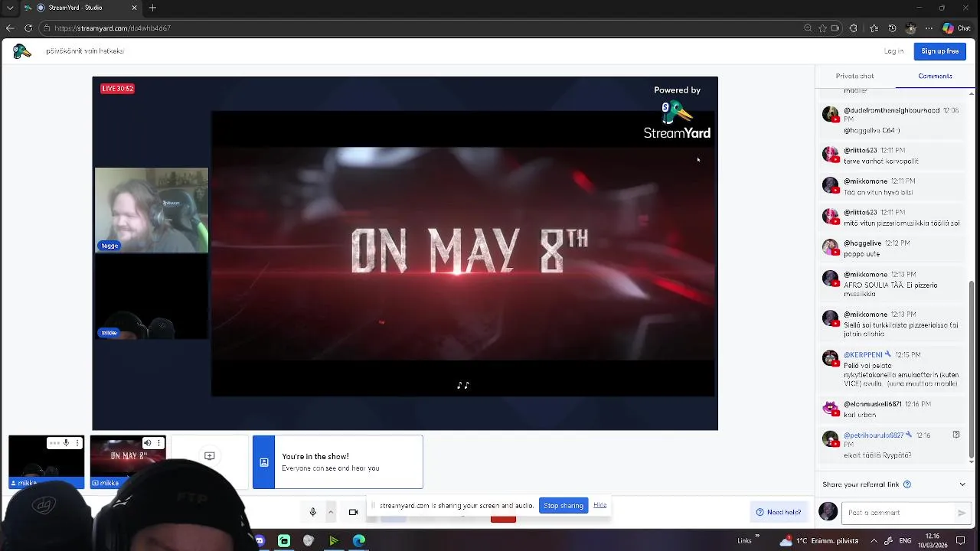Click the present screen icon in the empty slot
This screenshot has height=551, width=980.
coord(209,456)
